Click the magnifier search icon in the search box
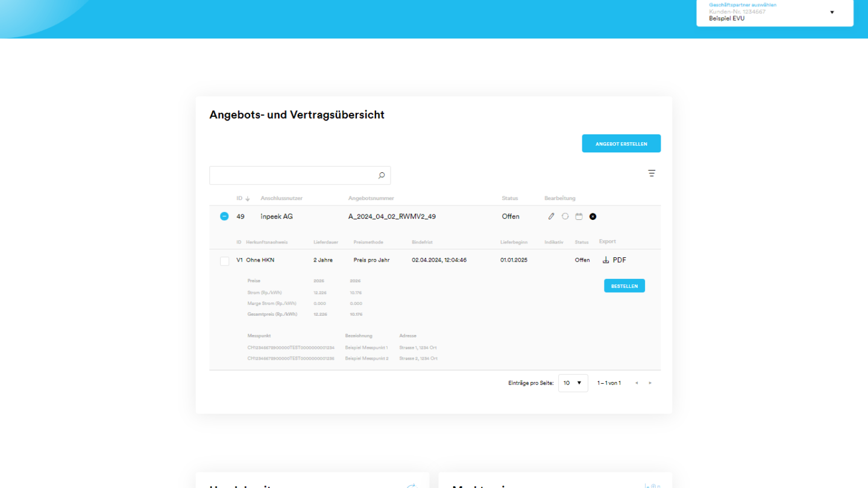The image size is (868, 488). [x=381, y=175]
